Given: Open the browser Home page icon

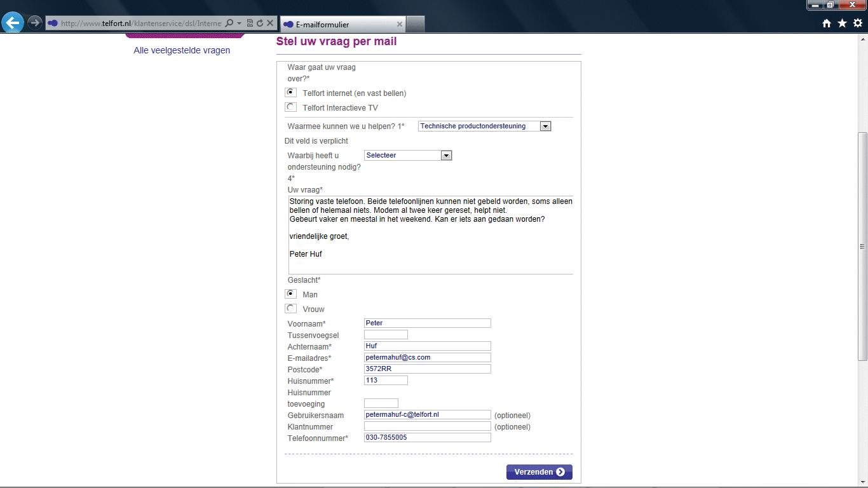Looking at the screenshot, I should click(827, 24).
